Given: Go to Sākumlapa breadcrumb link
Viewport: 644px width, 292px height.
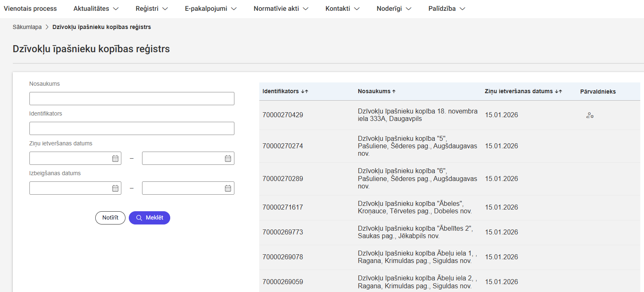Looking at the screenshot, I should tap(27, 27).
